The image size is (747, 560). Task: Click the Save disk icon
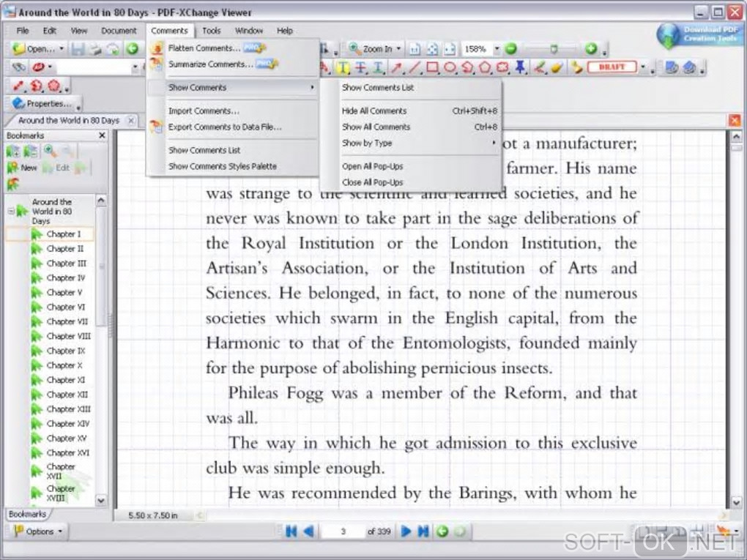click(78, 48)
